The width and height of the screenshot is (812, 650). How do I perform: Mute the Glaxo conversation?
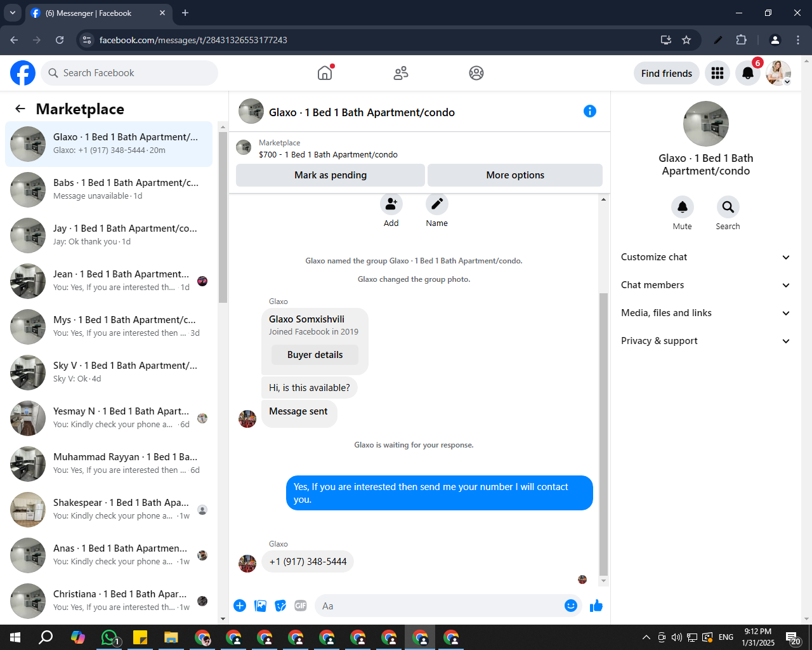pos(683,207)
